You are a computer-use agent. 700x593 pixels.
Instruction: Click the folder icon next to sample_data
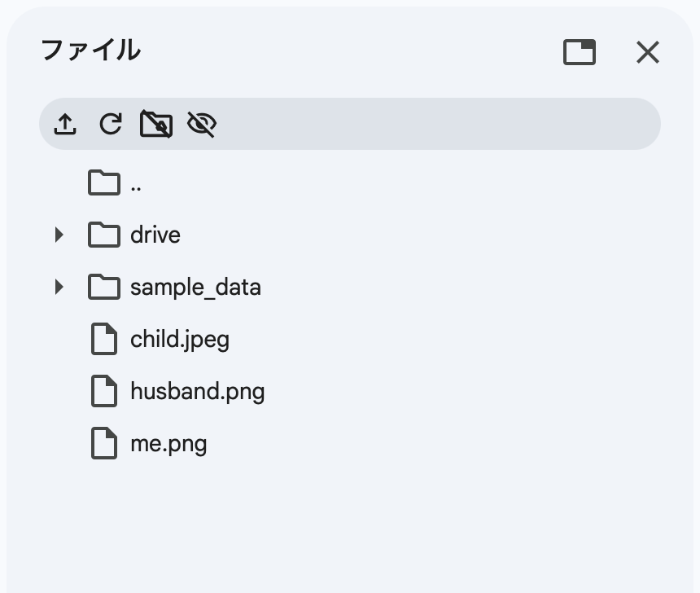(x=103, y=287)
